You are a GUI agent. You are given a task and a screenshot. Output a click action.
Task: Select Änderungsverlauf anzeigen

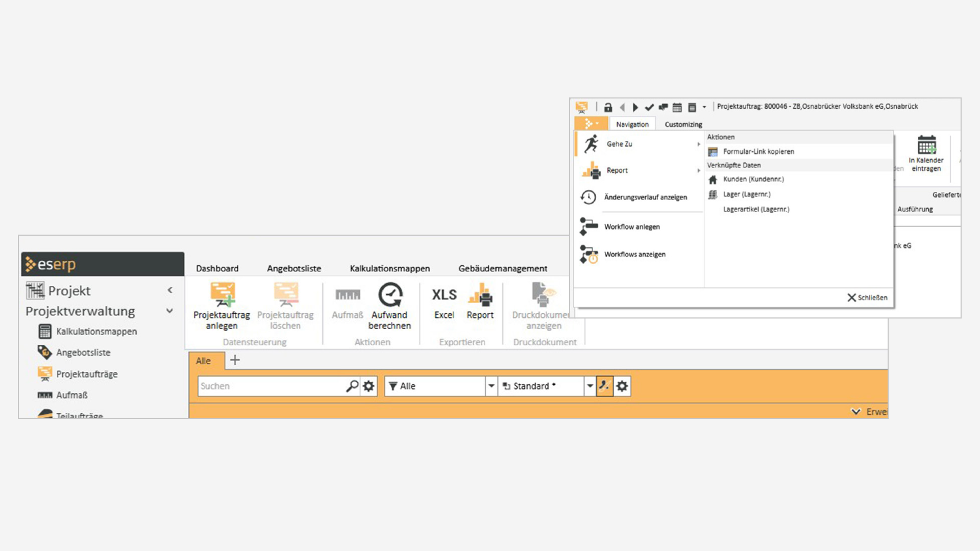[x=640, y=197]
